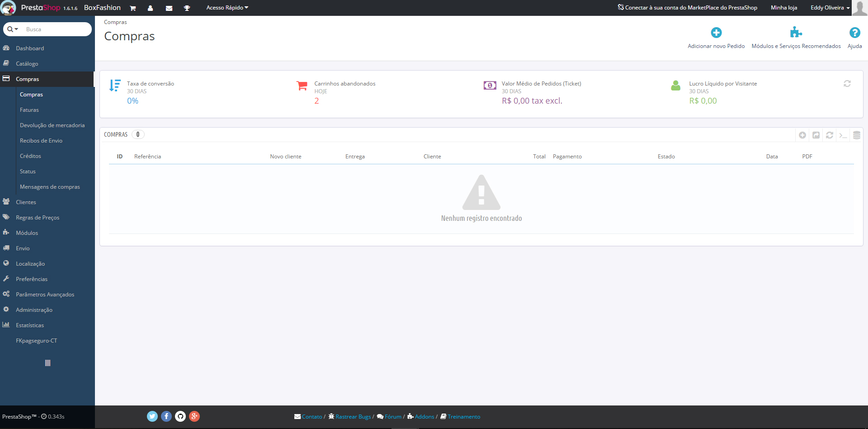Click the trophy icon in top bar
The width and height of the screenshot is (868, 429).
(x=187, y=8)
